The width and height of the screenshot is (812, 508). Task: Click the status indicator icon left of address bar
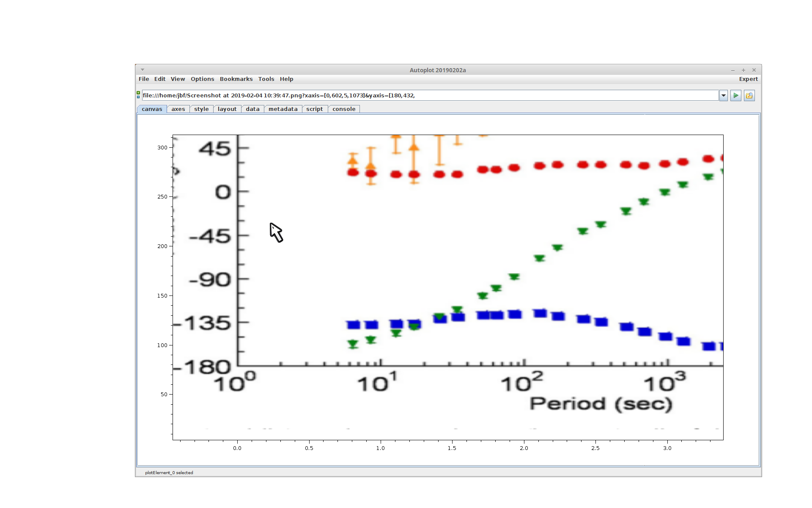(138, 95)
